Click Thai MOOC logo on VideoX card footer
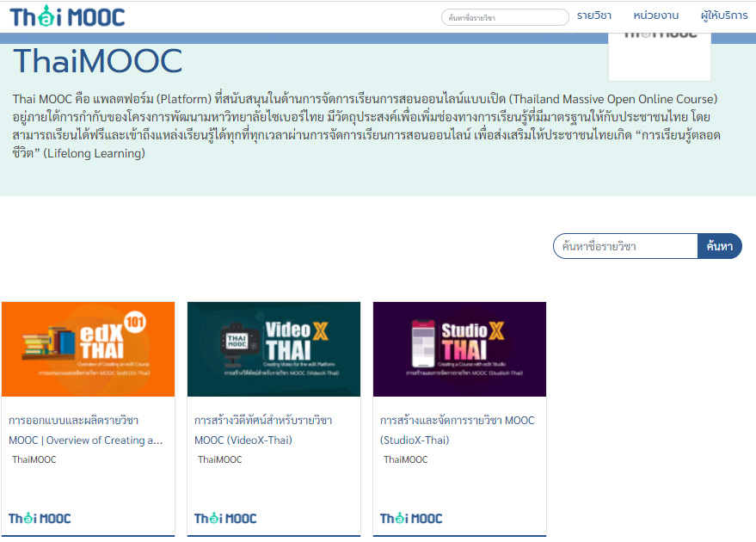The width and height of the screenshot is (756, 542). point(225,519)
